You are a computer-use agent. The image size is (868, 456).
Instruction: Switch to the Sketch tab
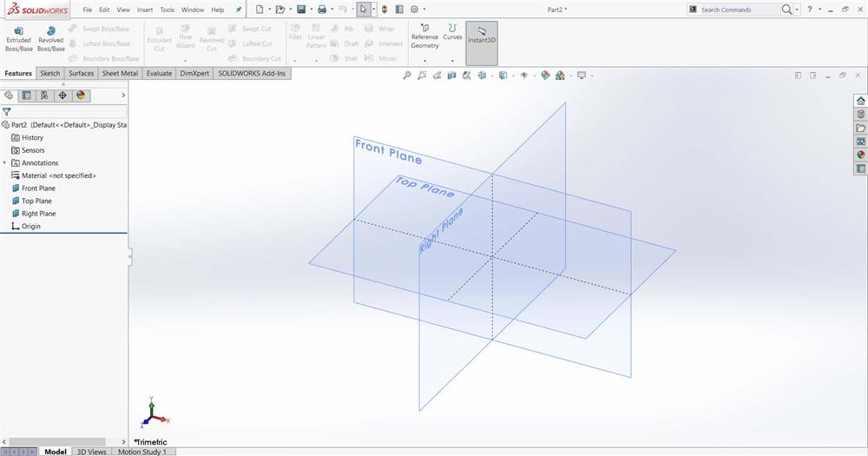point(50,74)
